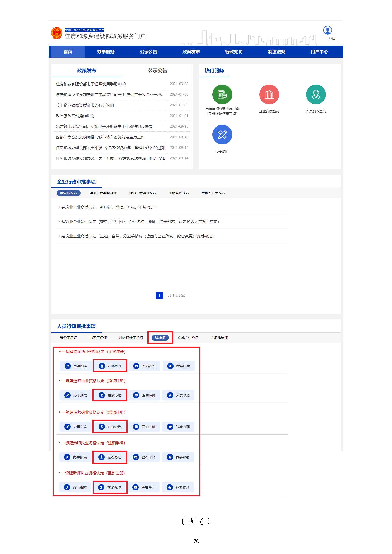Click the blue 办事统计 icon
The image size is (392, 554).
click(222, 135)
